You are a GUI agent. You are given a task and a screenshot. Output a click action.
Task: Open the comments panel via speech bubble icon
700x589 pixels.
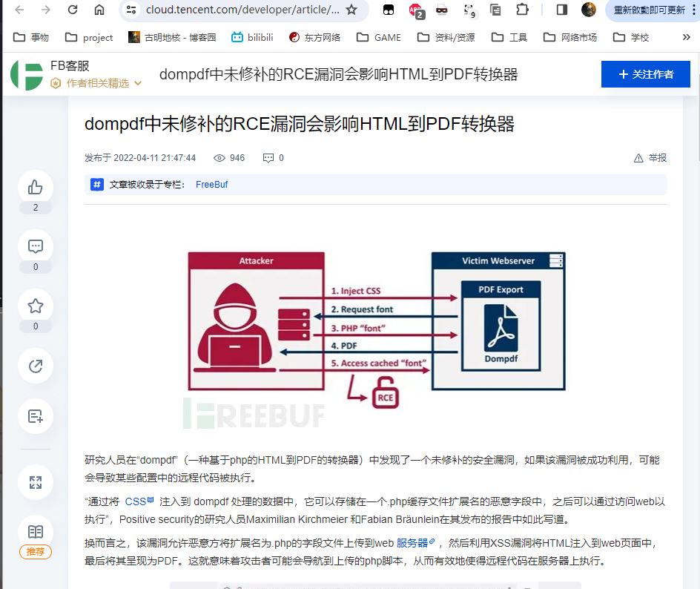35,246
